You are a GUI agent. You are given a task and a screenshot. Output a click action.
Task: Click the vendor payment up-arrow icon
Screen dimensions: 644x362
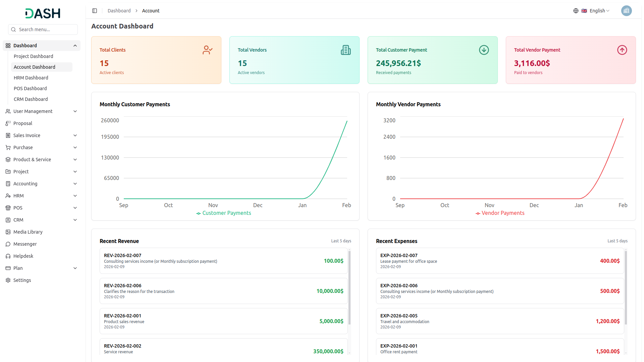[x=622, y=50]
